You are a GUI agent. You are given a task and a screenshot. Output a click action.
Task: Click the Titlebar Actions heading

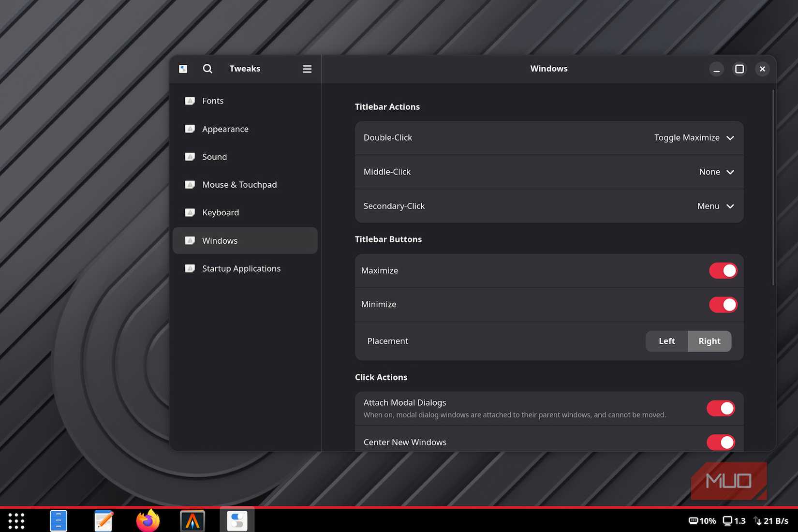tap(387, 107)
